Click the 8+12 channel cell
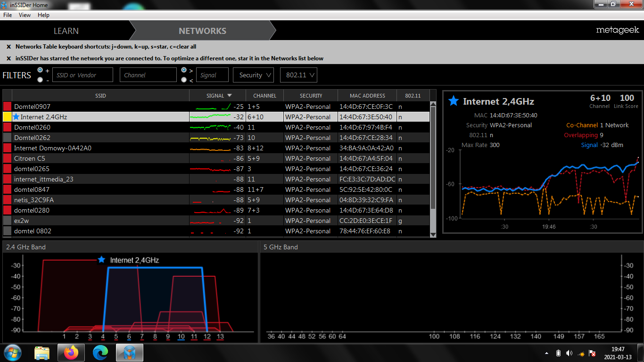This screenshot has height=362, width=644. tap(256, 148)
